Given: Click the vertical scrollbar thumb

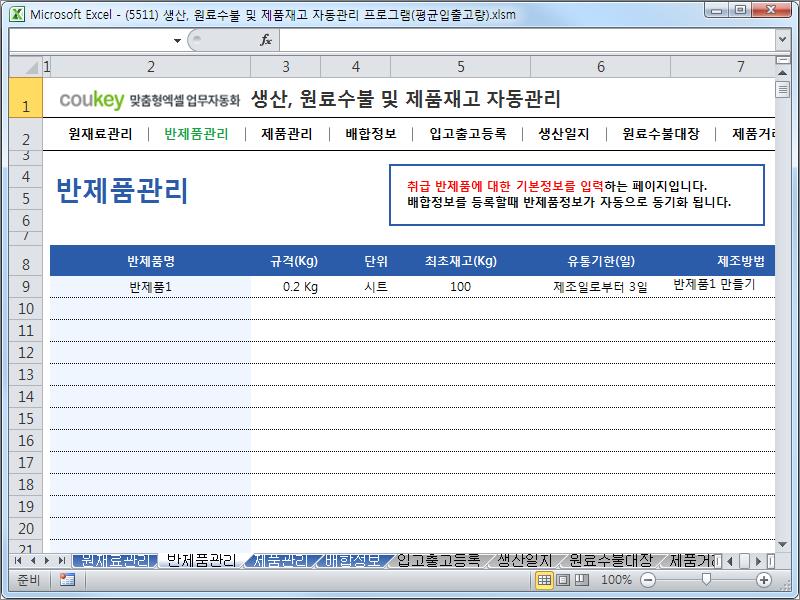Looking at the screenshot, I should 782,90.
